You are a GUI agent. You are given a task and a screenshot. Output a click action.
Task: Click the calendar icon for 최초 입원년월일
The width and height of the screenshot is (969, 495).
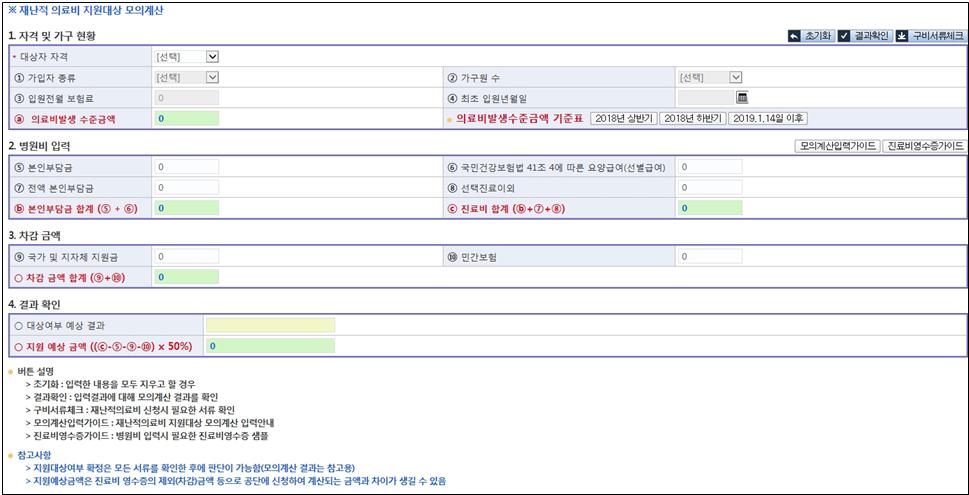[742, 98]
